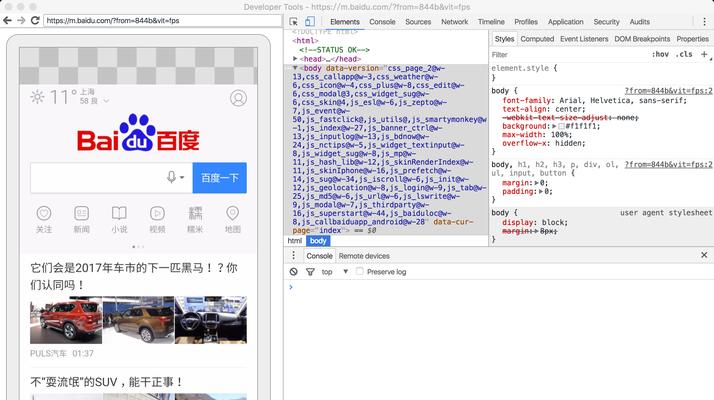Open the car interior news thumbnail
This screenshot has width=714, height=400.
tap(211, 320)
